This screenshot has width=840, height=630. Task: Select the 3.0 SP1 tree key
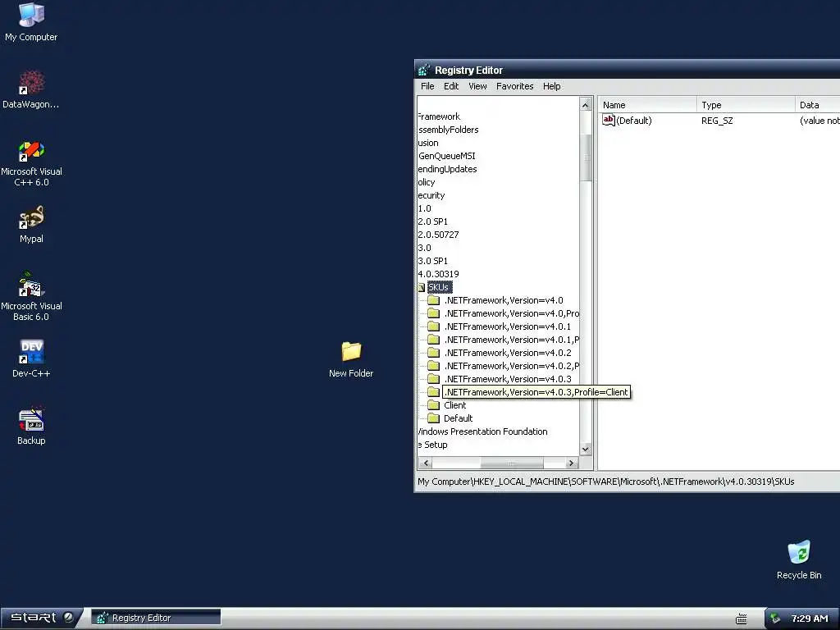(x=432, y=261)
